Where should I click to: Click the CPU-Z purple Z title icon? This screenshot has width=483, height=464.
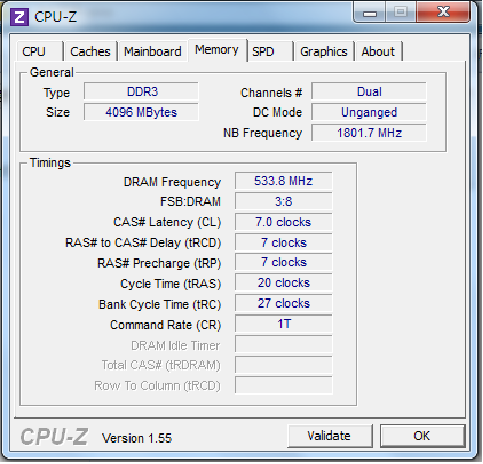tap(19, 17)
